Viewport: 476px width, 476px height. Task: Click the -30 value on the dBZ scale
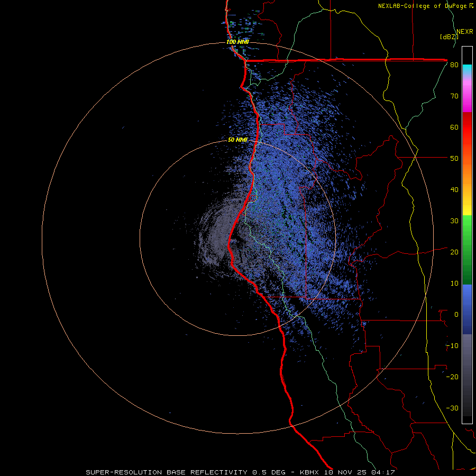(452, 408)
